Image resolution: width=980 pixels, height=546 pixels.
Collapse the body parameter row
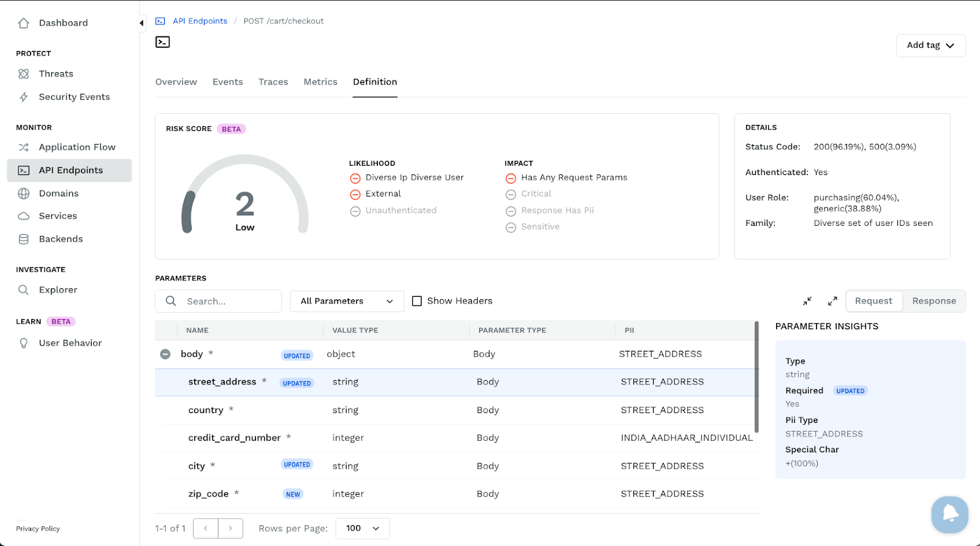(165, 354)
